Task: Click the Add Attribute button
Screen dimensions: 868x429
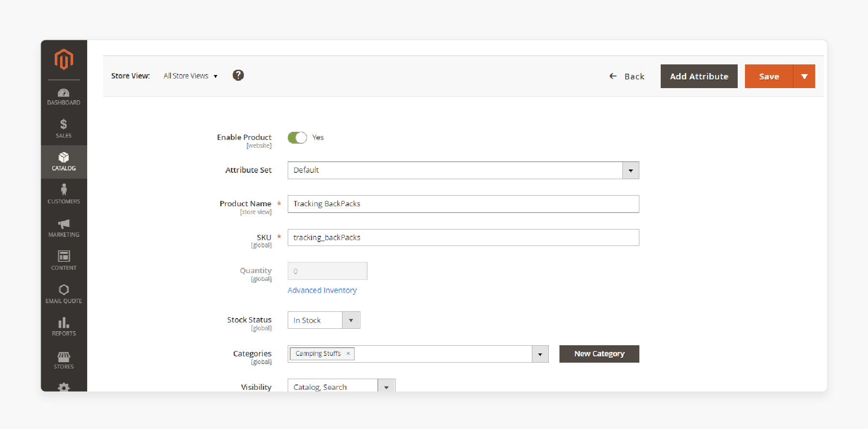Action: pos(699,77)
